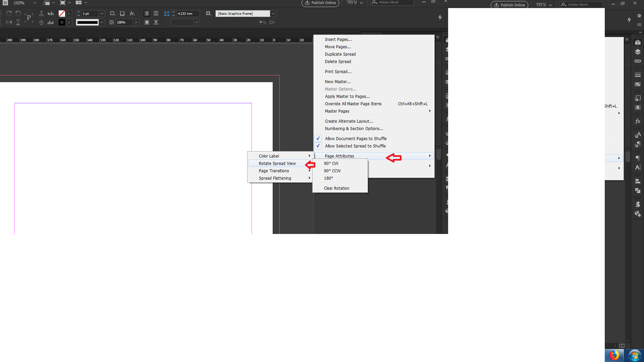Click the fill color swatch with red slash

coord(62,14)
